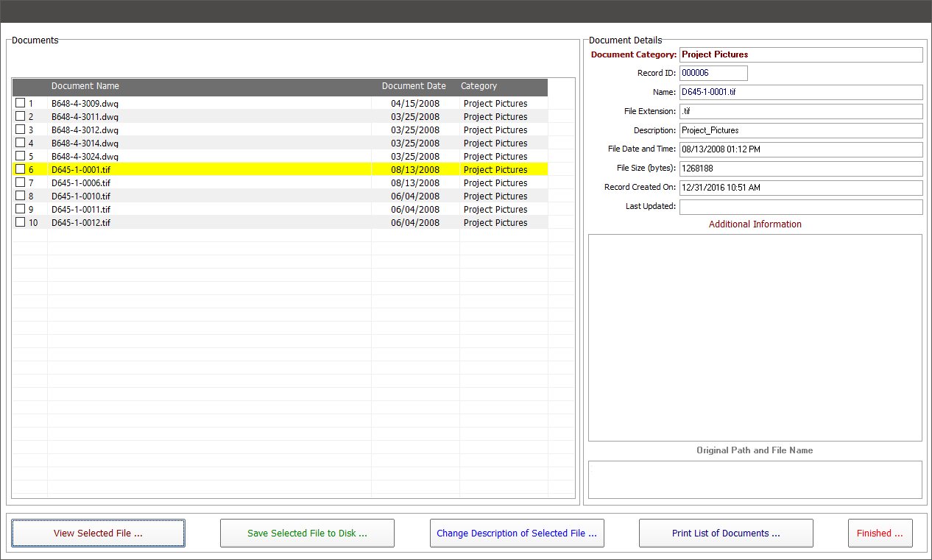Select the B648-4-3024.dwg document row
The image size is (932, 560).
pos(85,156)
